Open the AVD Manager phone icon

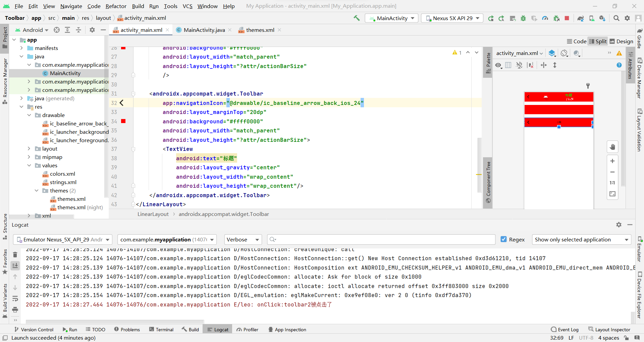pyautogui.click(x=592, y=18)
